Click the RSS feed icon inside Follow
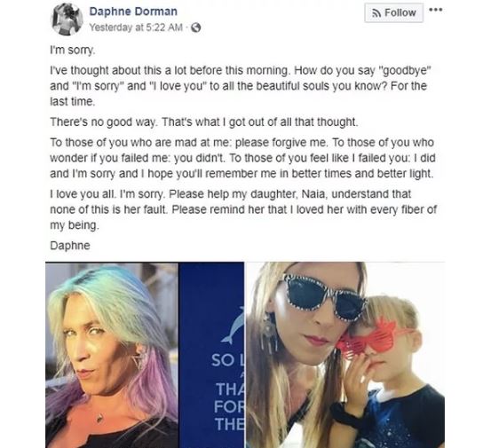 click(x=376, y=12)
